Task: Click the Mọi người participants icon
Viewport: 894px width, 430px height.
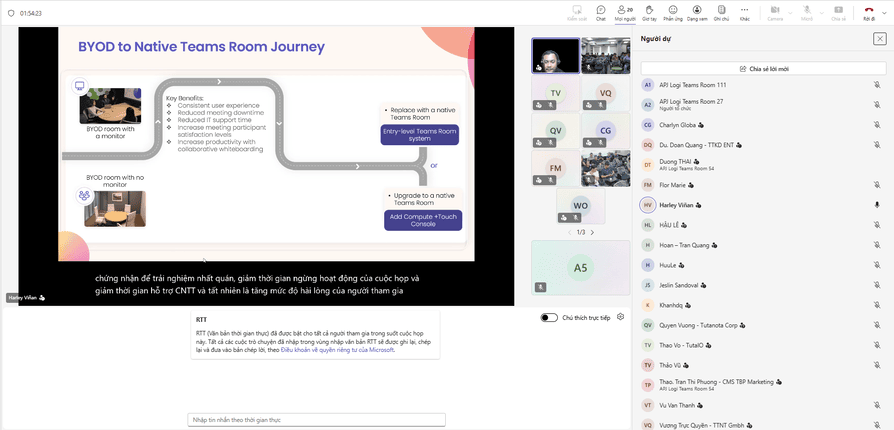Action: coord(625,11)
